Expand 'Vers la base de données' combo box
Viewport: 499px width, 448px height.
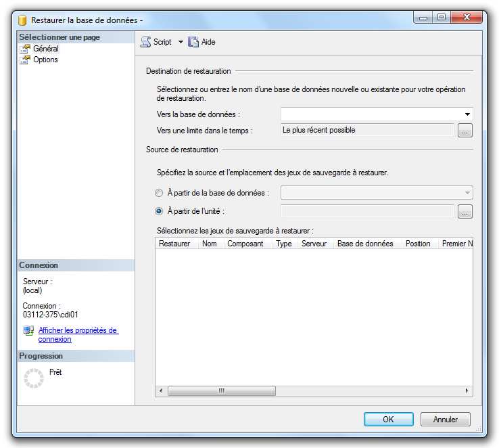pyautogui.click(x=467, y=114)
